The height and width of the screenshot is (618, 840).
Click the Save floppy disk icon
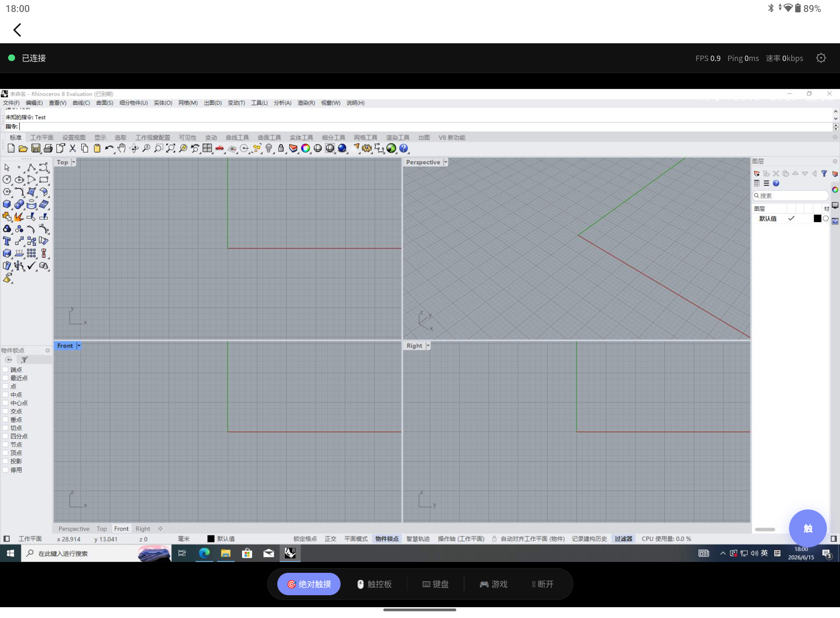pos(36,148)
